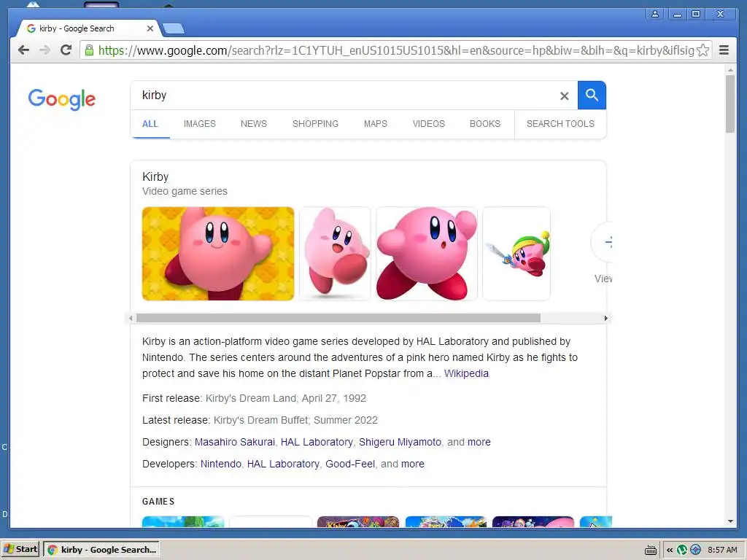This screenshot has height=560, width=747.
Task: Switch to the ALL results tab
Action: click(x=150, y=124)
